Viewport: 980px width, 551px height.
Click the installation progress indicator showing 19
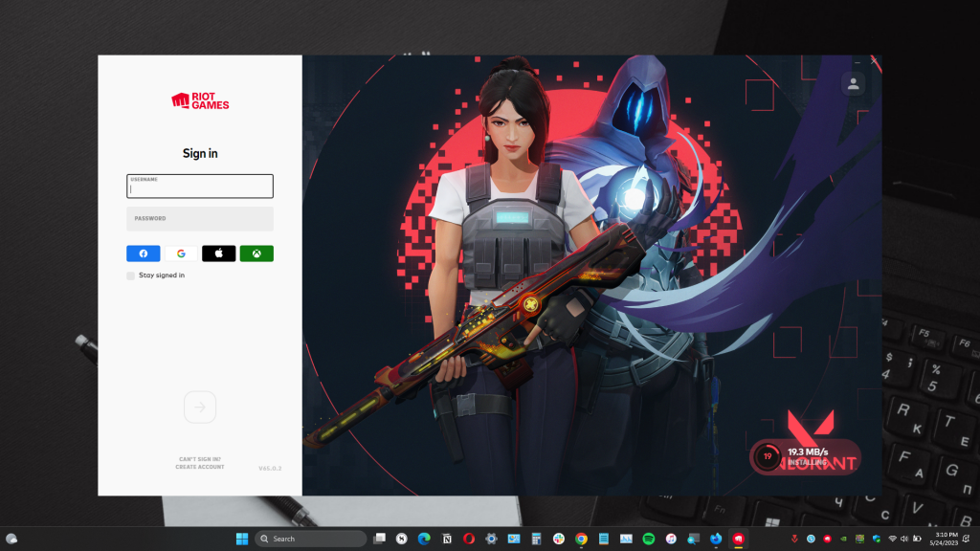(x=767, y=457)
